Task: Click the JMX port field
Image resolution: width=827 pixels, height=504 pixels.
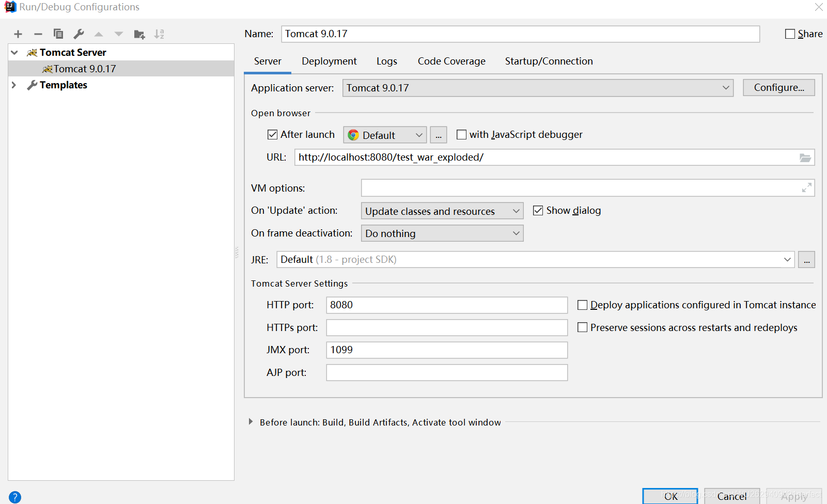Action: pyautogui.click(x=447, y=350)
